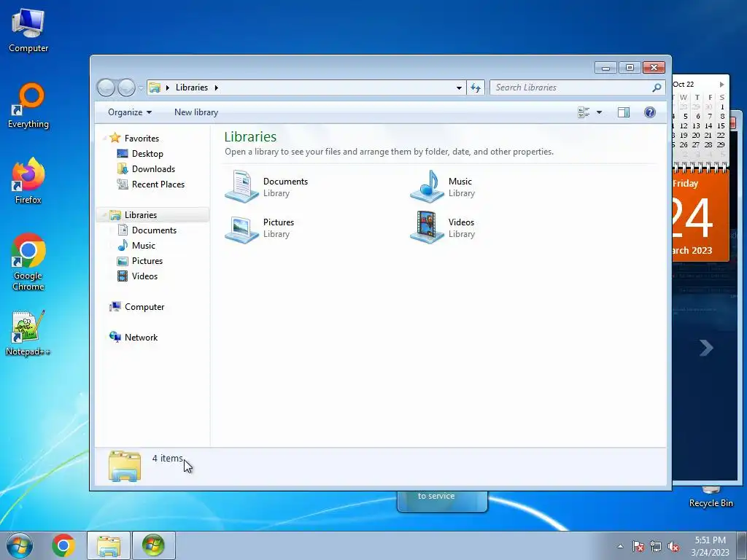The image size is (747, 560).
Task: Open the Pictures library icon in main pane
Action: pos(242,228)
